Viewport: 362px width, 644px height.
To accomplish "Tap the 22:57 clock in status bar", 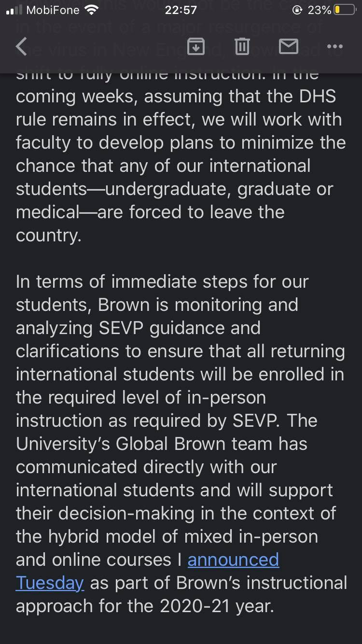I will pos(181,10).
